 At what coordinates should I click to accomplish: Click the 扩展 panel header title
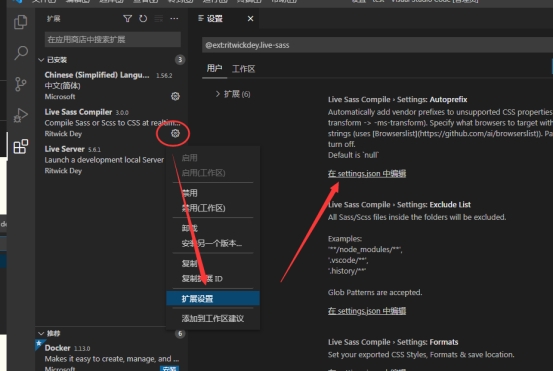coord(54,19)
